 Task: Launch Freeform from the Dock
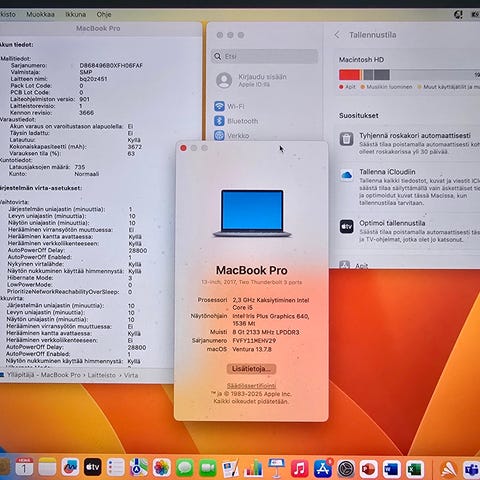(70, 467)
